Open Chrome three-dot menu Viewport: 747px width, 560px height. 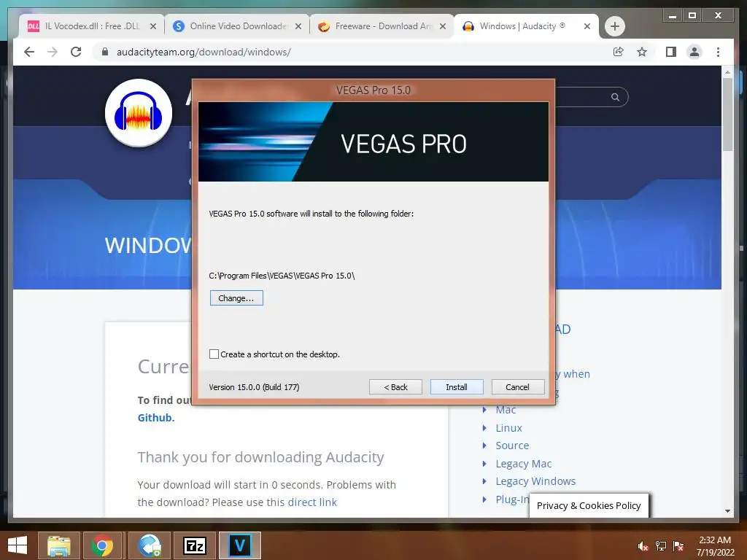coord(719,52)
